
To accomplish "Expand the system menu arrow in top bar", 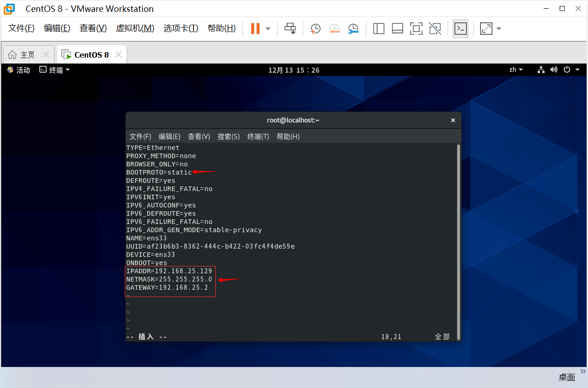I will [x=577, y=70].
